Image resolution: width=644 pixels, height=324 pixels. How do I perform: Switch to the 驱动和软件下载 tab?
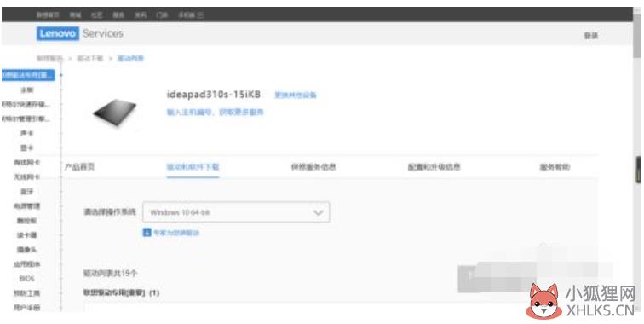pyautogui.click(x=193, y=166)
